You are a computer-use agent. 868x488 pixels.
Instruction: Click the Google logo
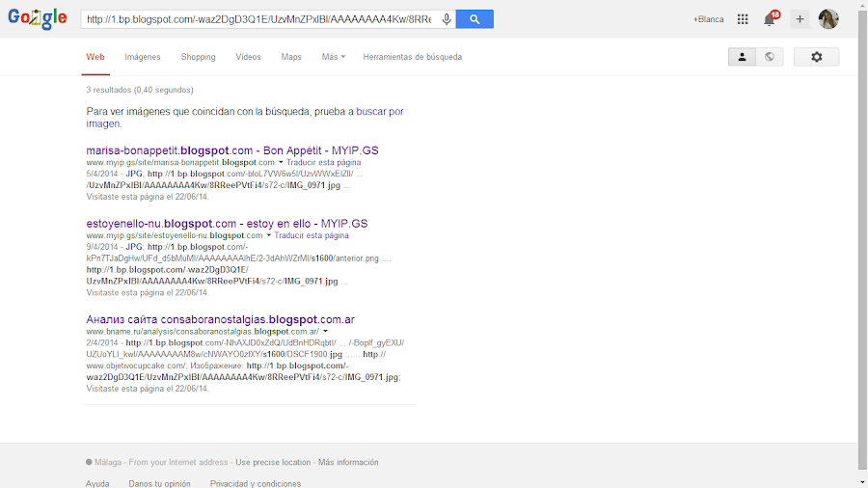click(37, 17)
